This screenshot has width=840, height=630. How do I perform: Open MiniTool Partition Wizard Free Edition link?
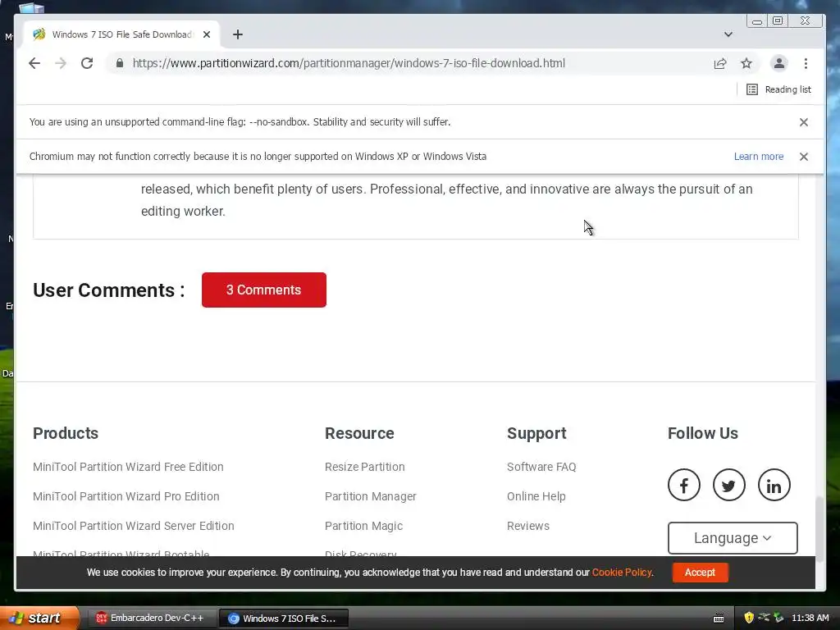[128, 467]
